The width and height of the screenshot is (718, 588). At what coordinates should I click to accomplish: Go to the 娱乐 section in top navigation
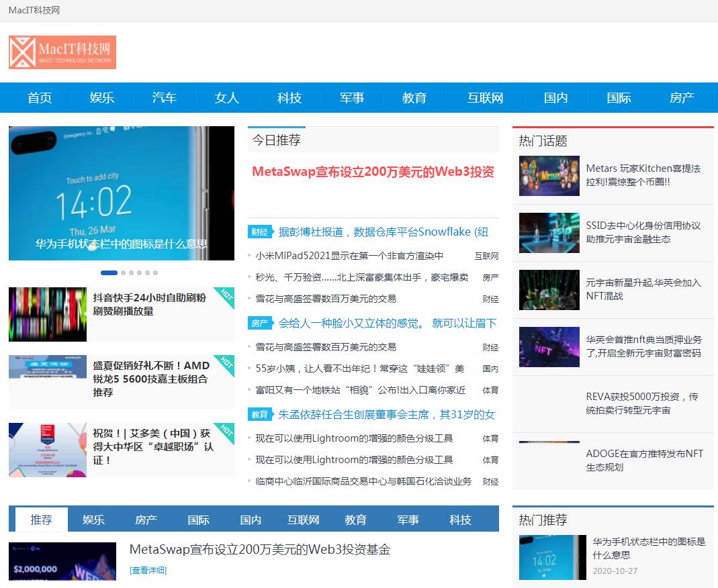coord(101,97)
